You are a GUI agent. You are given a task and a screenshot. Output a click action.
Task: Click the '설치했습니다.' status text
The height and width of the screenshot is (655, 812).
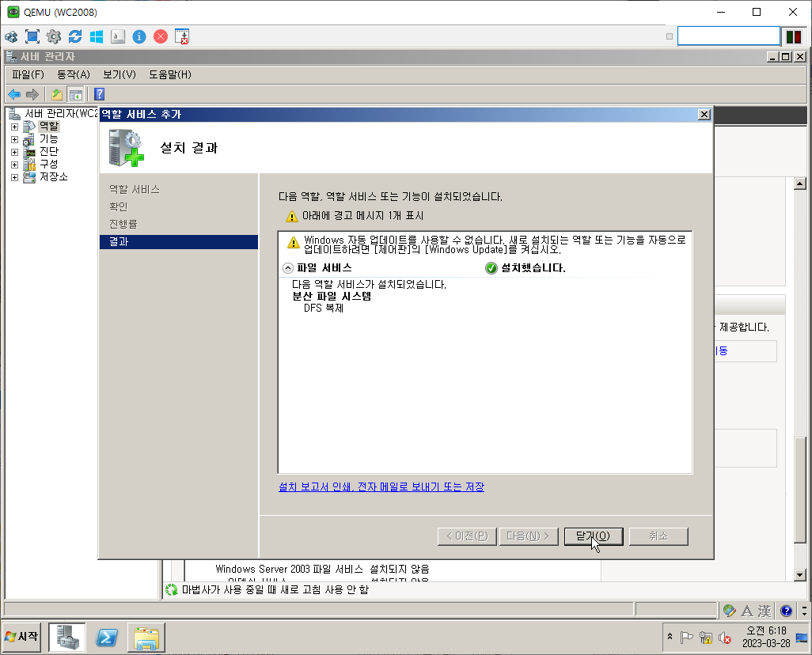click(533, 268)
